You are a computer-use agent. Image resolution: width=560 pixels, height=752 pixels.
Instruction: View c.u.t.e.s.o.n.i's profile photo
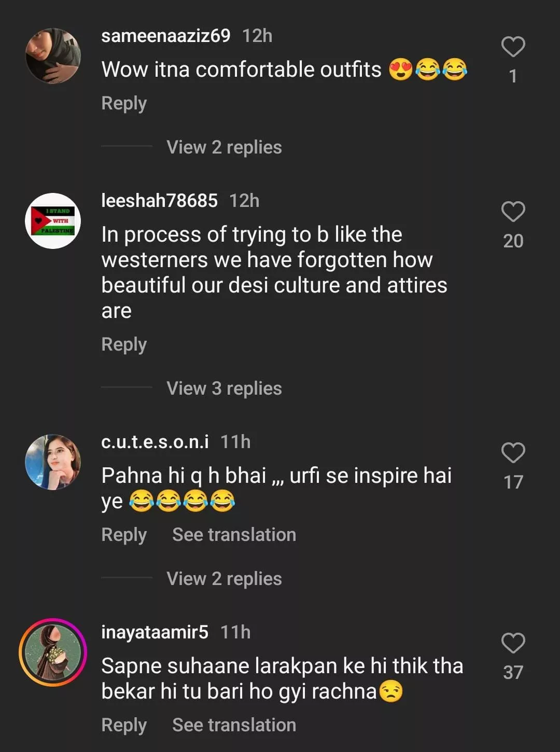tap(53, 462)
